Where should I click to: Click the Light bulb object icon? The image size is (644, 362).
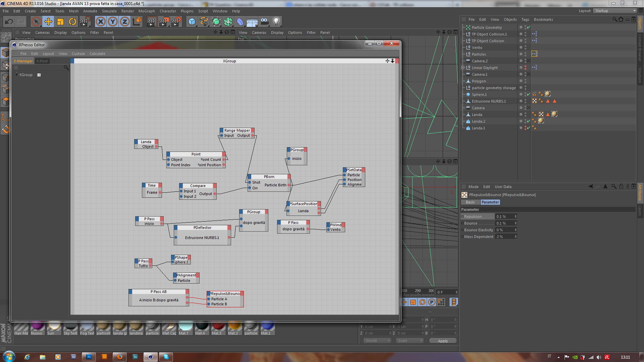pyautogui.click(x=276, y=22)
